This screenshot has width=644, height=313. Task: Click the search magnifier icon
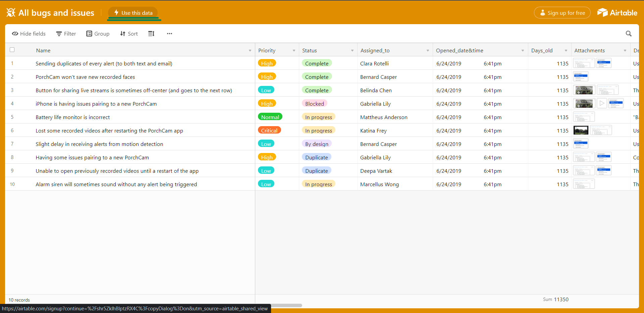[x=629, y=34]
